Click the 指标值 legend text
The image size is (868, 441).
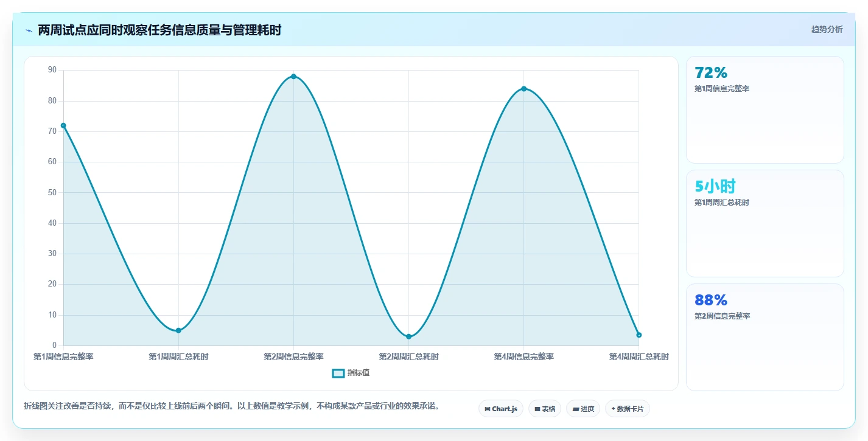[359, 373]
